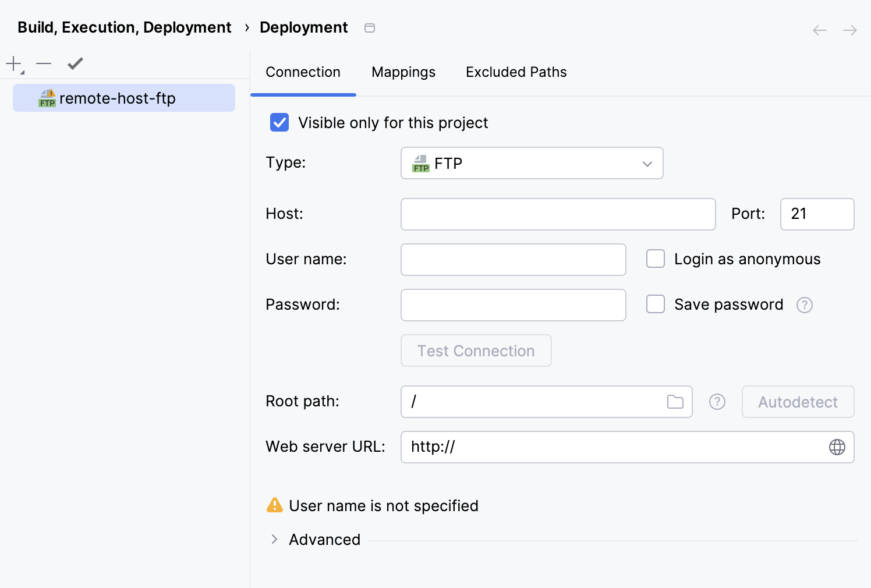
Task: Click the forward navigation arrow
Action: [x=849, y=30]
